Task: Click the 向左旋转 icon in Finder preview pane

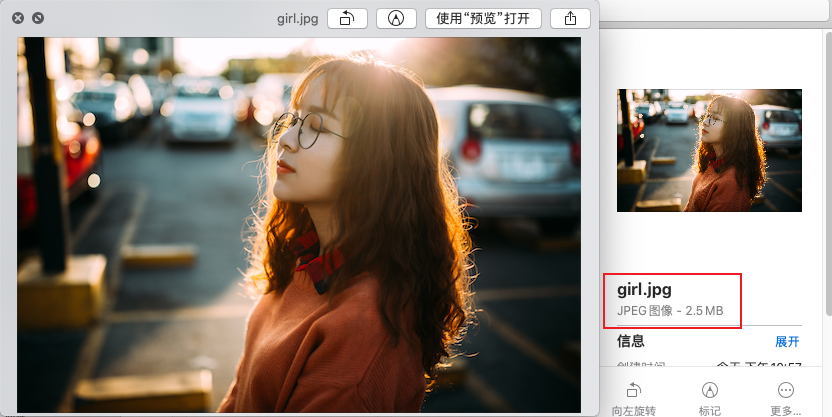Action: [x=634, y=391]
